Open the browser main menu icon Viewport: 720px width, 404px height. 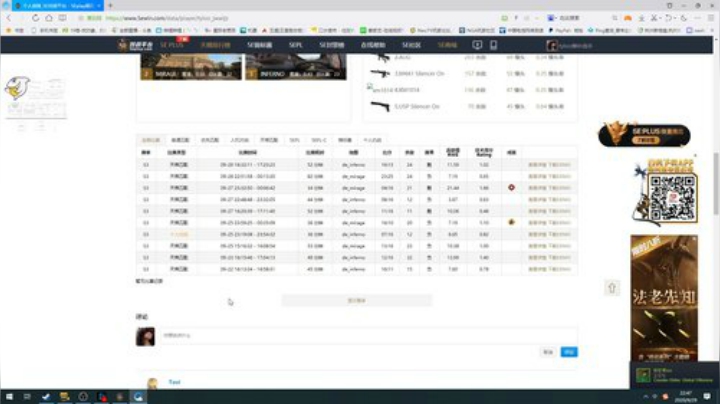tap(710, 18)
